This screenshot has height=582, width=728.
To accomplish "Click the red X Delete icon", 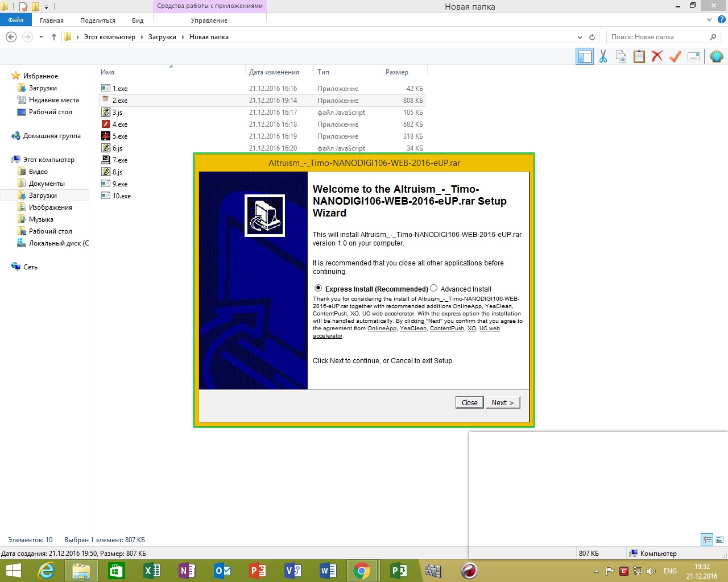I will point(657,56).
